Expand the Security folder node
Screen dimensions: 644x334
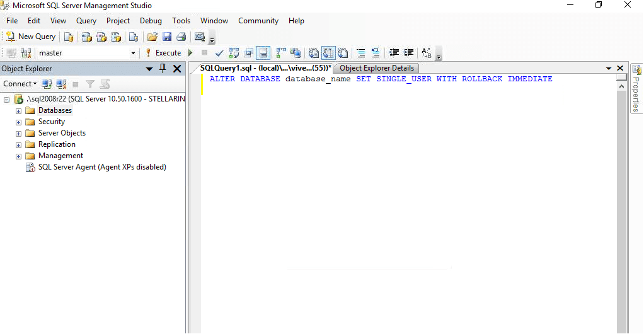18,122
